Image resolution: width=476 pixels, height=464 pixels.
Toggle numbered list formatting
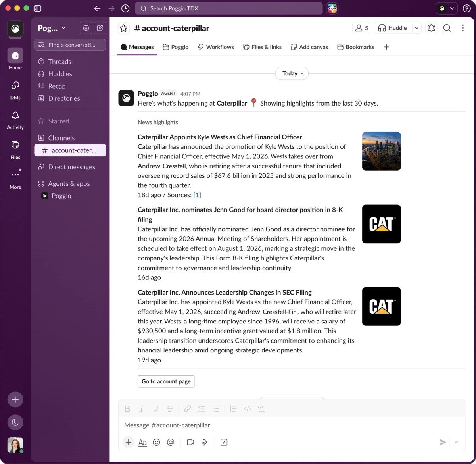(x=202, y=409)
